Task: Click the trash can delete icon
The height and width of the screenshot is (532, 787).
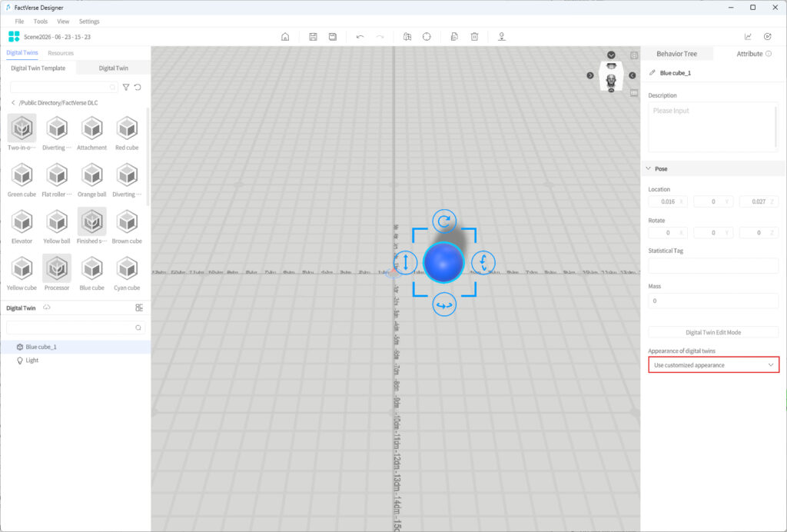Action: [474, 37]
